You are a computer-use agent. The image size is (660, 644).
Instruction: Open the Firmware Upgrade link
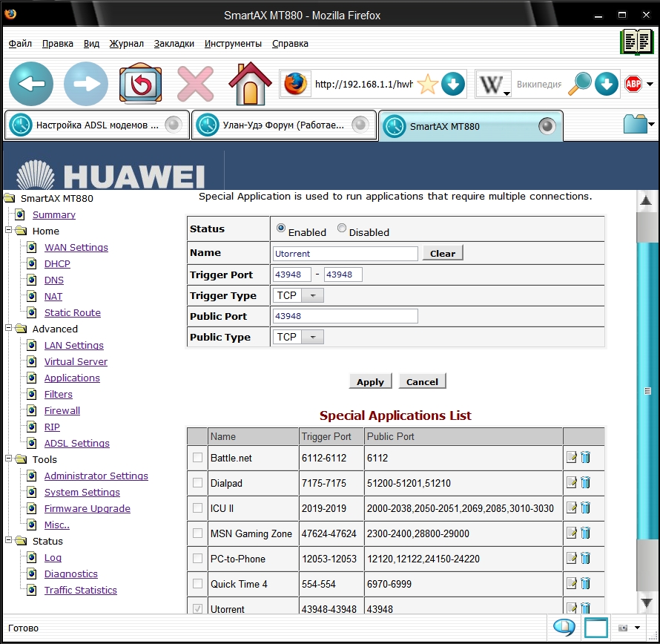pos(88,508)
